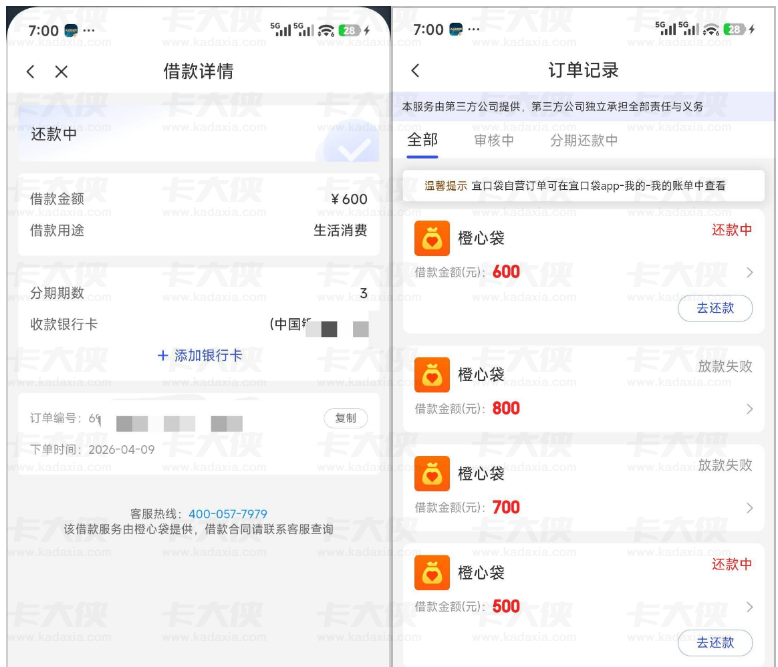Tap the 橙心袋 icon on the 600 order
This screenshot has width=778, height=667.
pos(432,238)
